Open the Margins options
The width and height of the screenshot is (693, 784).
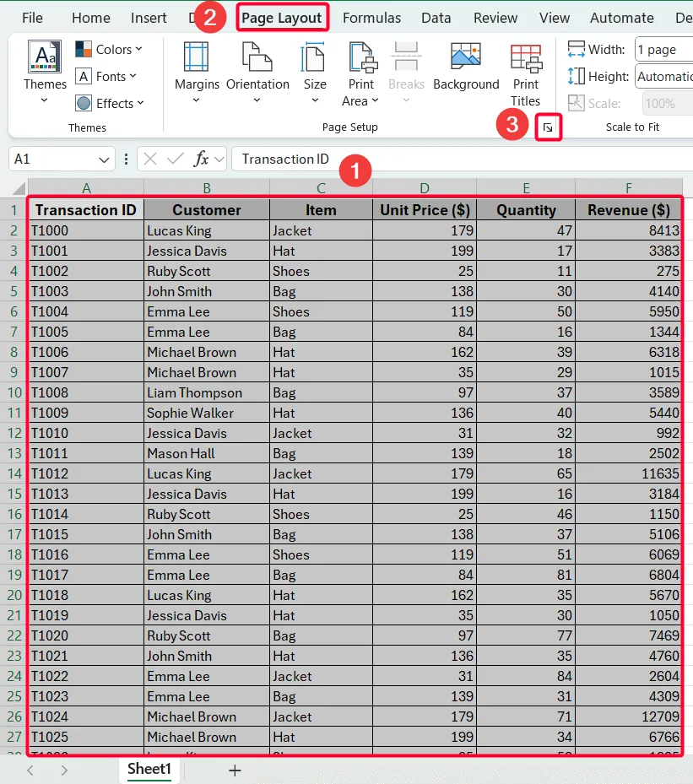click(197, 73)
